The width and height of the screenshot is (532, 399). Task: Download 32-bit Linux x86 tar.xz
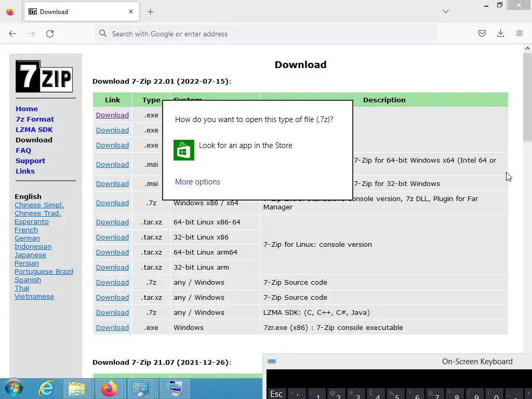click(x=112, y=237)
